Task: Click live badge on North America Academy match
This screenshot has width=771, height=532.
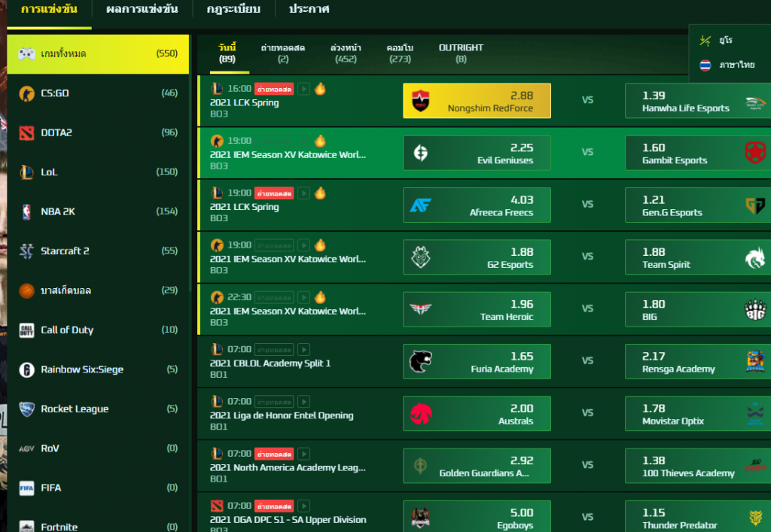Action: tap(274, 454)
